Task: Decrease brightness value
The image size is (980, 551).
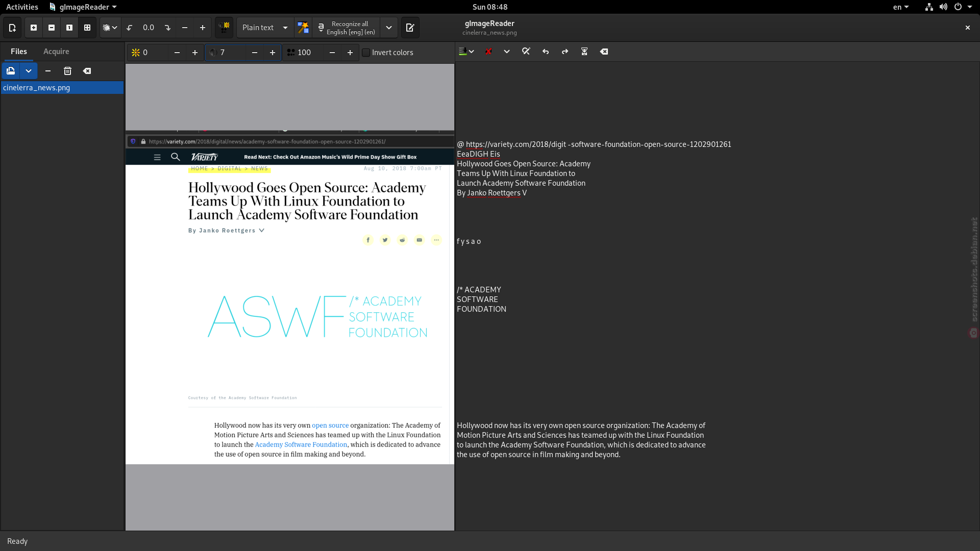Action: tap(177, 53)
